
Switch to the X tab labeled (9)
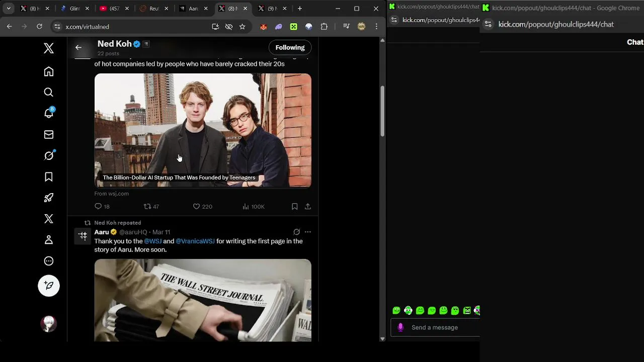tap(272, 9)
